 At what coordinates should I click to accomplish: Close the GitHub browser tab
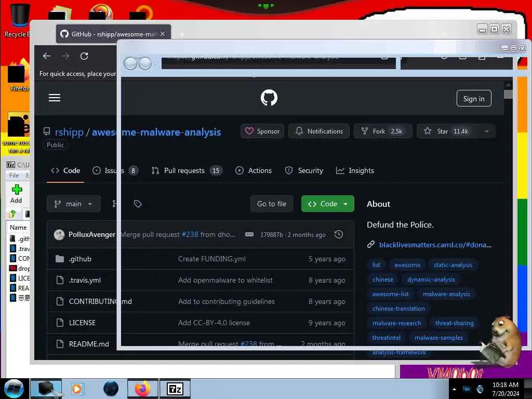[163, 34]
